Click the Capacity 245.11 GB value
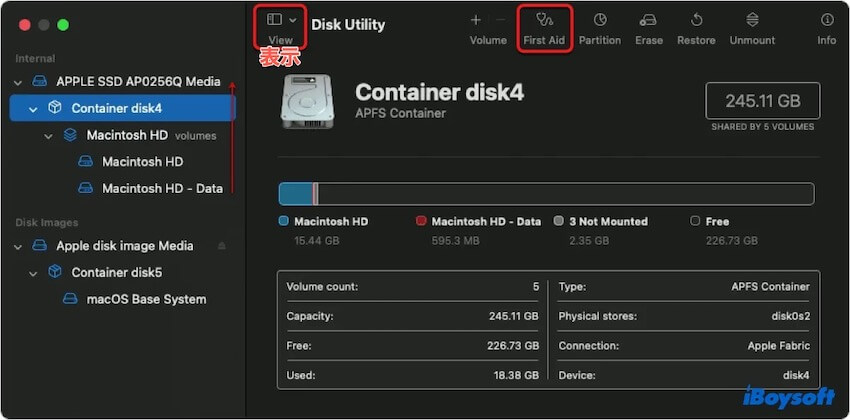This screenshot has height=420, width=850. 513,316
